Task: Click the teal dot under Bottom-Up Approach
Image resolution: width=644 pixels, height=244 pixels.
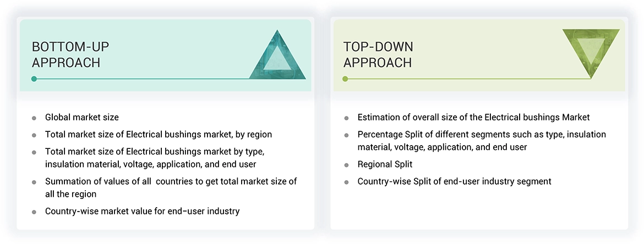Action: (34, 79)
